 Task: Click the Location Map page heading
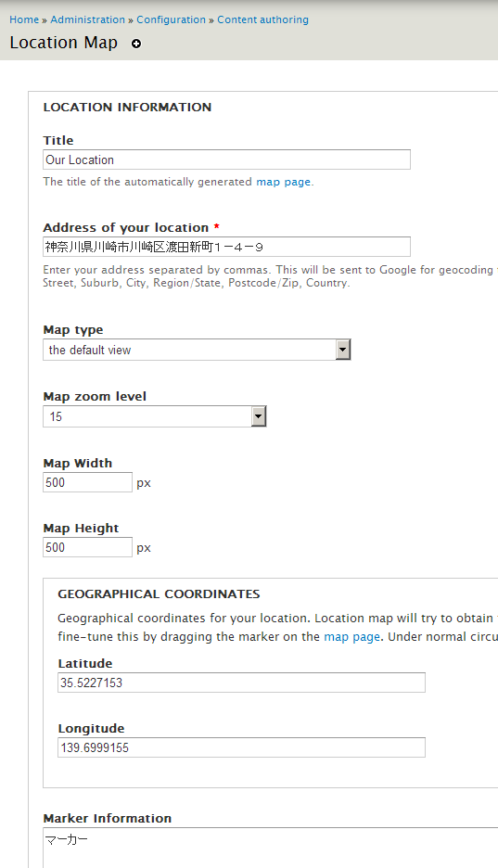tap(64, 43)
